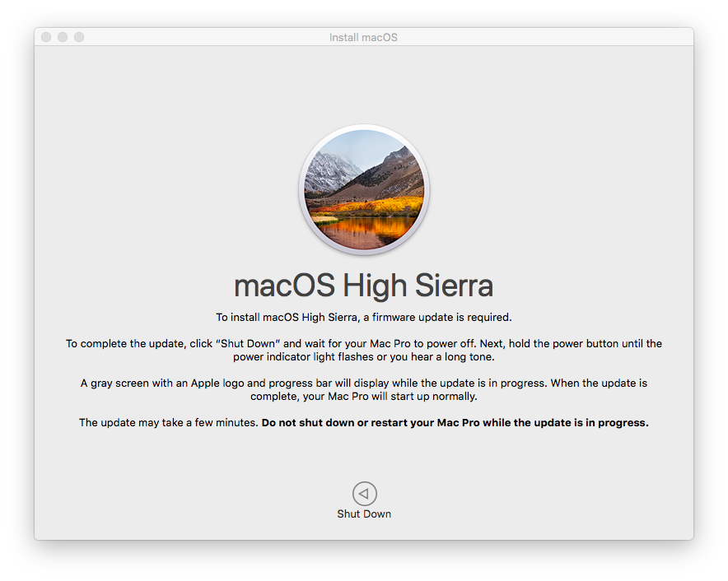728x581 pixels.
Task: Click the 'A gray screen with an Apple logo' line
Action: pos(364,383)
